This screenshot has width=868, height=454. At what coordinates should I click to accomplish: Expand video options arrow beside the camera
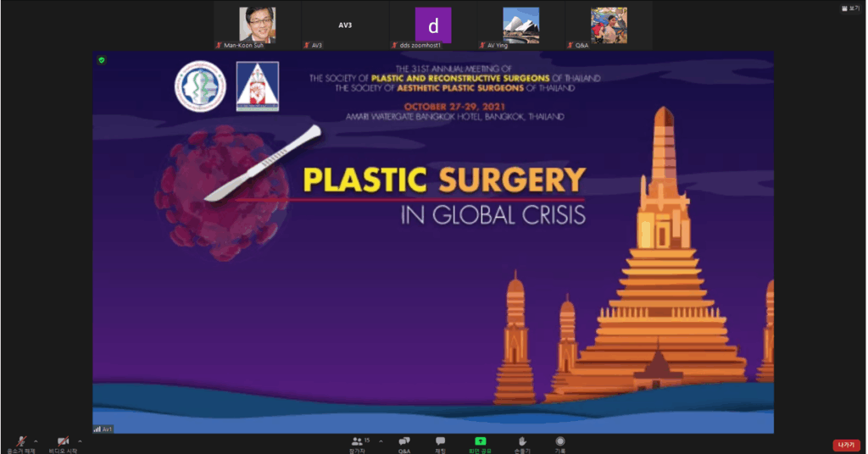pyautogui.click(x=80, y=441)
